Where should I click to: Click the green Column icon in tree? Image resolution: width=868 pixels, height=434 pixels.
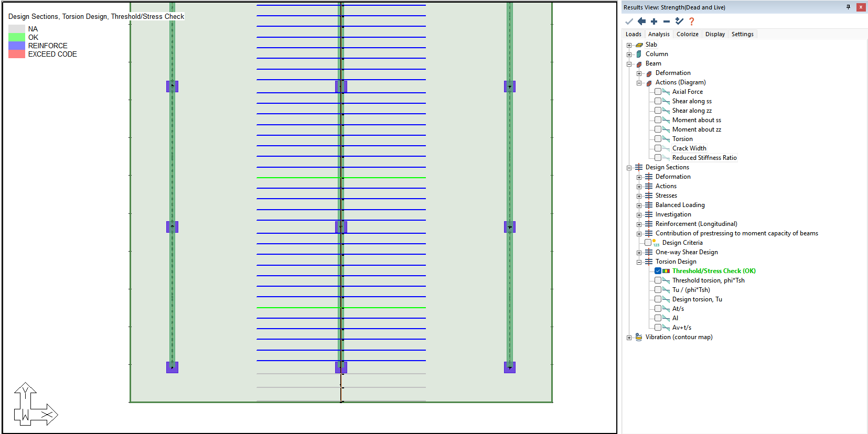(x=639, y=54)
